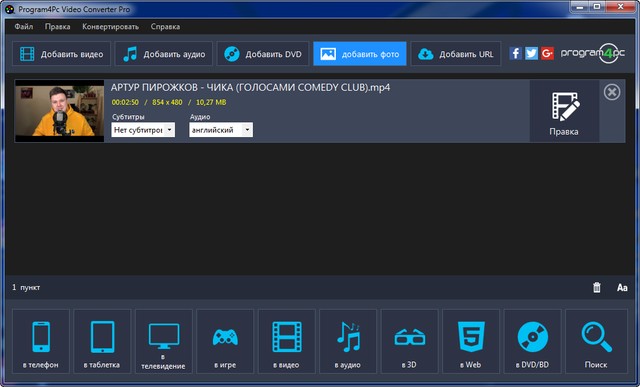Click the Aa rename icon

tap(622, 287)
